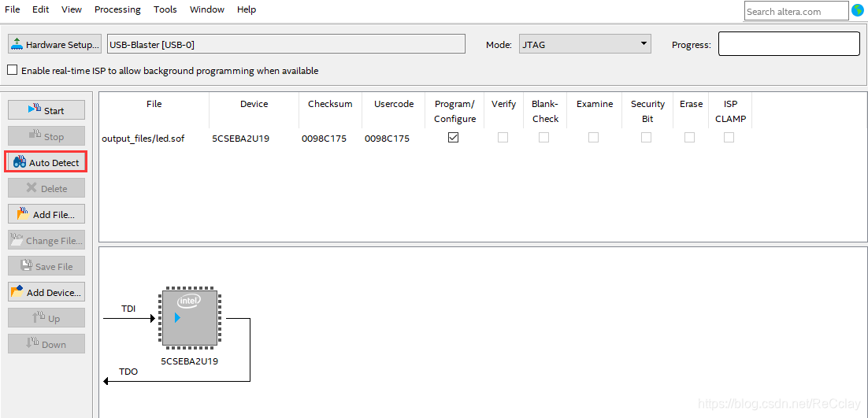This screenshot has width=868, height=418.
Task: Toggle the Erase checkbox for led.sof
Action: [x=689, y=138]
